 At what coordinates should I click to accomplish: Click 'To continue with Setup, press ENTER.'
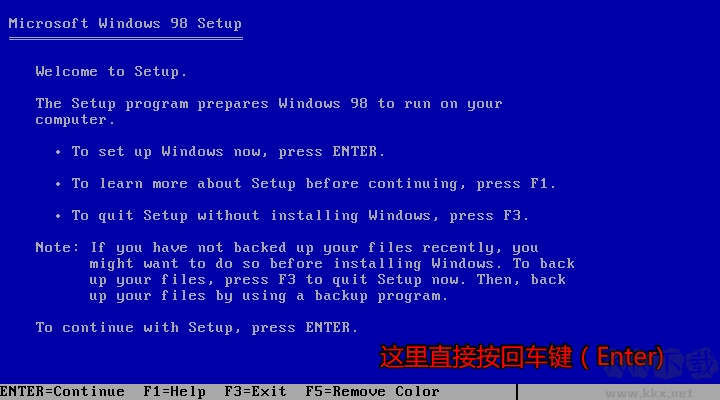click(x=197, y=328)
